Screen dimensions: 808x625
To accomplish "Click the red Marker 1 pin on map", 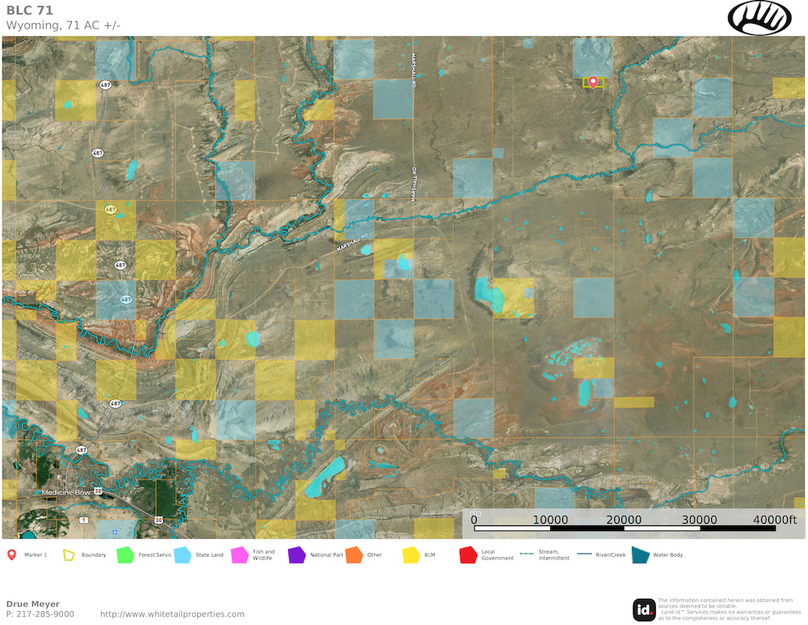I will tap(592, 81).
